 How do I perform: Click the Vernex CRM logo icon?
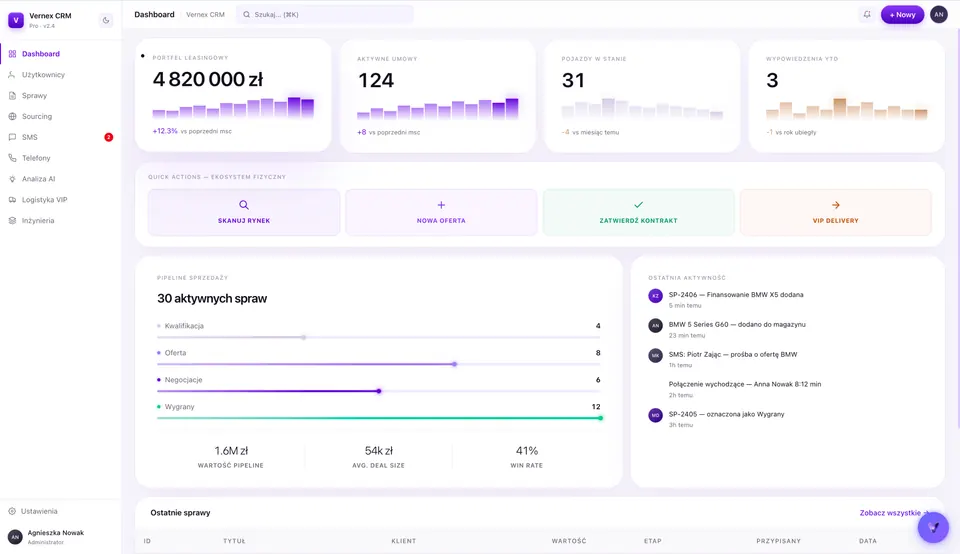[x=16, y=20]
